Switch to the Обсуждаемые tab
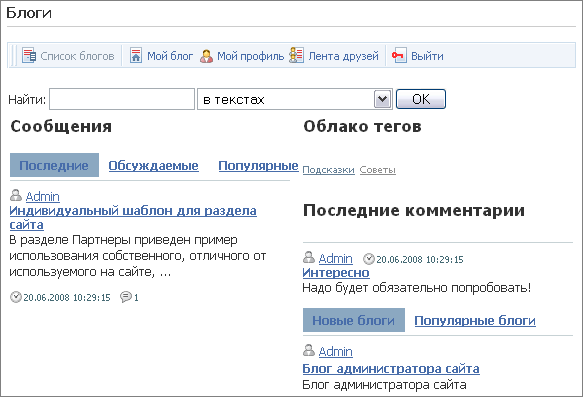Viewport: 583px width, 397px height. point(153,165)
